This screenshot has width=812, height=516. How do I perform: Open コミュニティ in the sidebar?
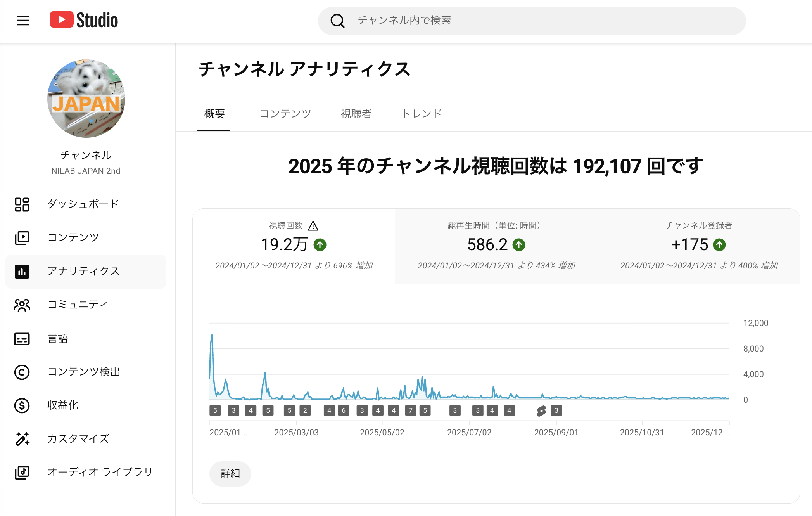point(77,305)
